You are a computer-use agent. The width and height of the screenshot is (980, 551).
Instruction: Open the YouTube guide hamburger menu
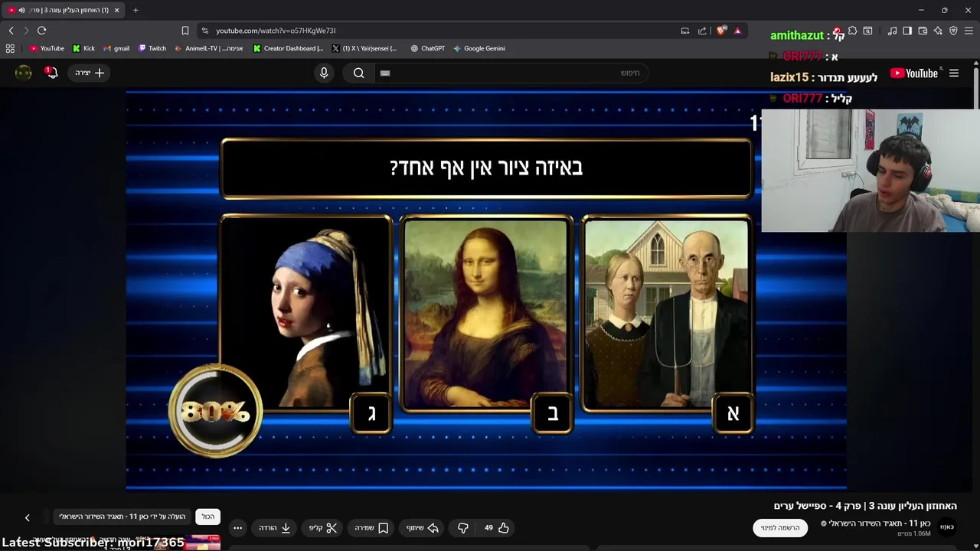(x=954, y=73)
